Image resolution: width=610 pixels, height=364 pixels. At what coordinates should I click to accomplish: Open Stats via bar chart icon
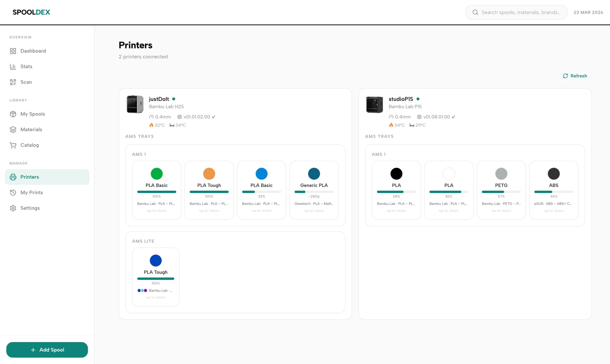tap(13, 66)
